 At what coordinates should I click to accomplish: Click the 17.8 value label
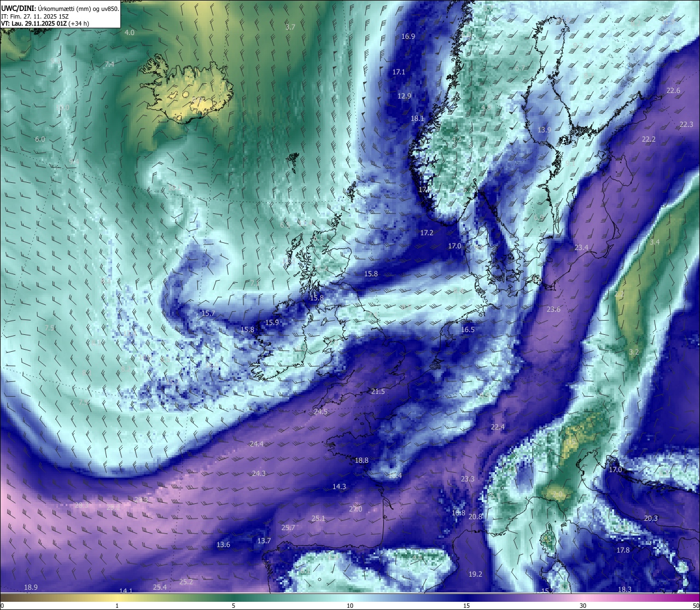[623, 550]
